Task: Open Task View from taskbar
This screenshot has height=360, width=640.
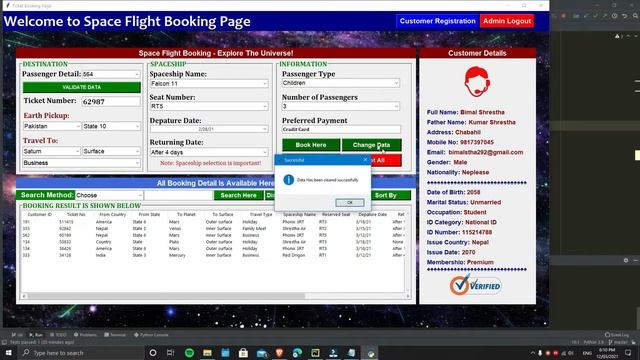Action: coord(171,353)
